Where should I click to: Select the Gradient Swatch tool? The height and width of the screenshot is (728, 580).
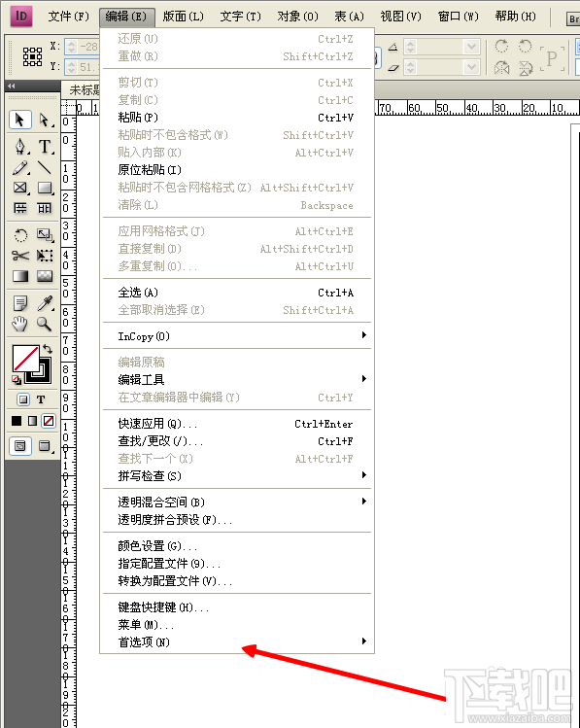[x=20, y=276]
